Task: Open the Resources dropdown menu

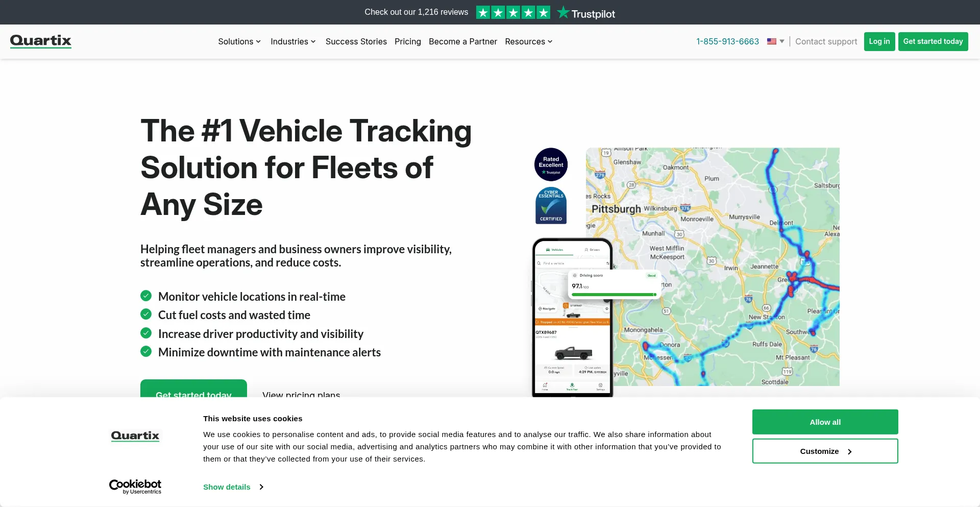Action: pos(528,41)
